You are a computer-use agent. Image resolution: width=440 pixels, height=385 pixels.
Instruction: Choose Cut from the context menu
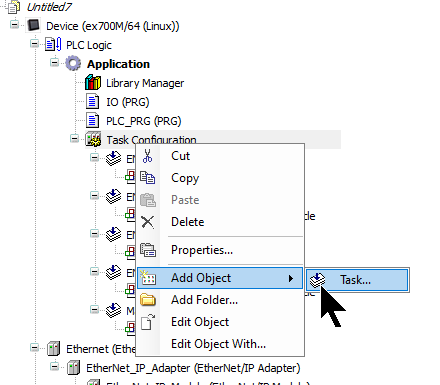(220, 156)
